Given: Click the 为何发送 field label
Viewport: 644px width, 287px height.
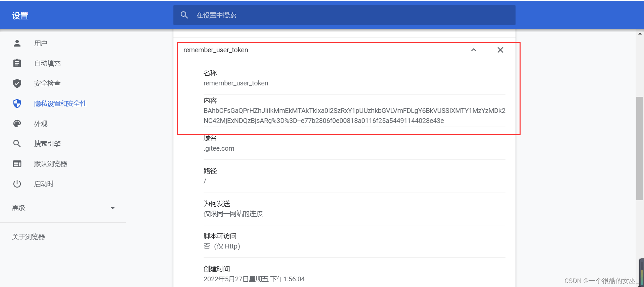Looking at the screenshot, I should 217,204.
